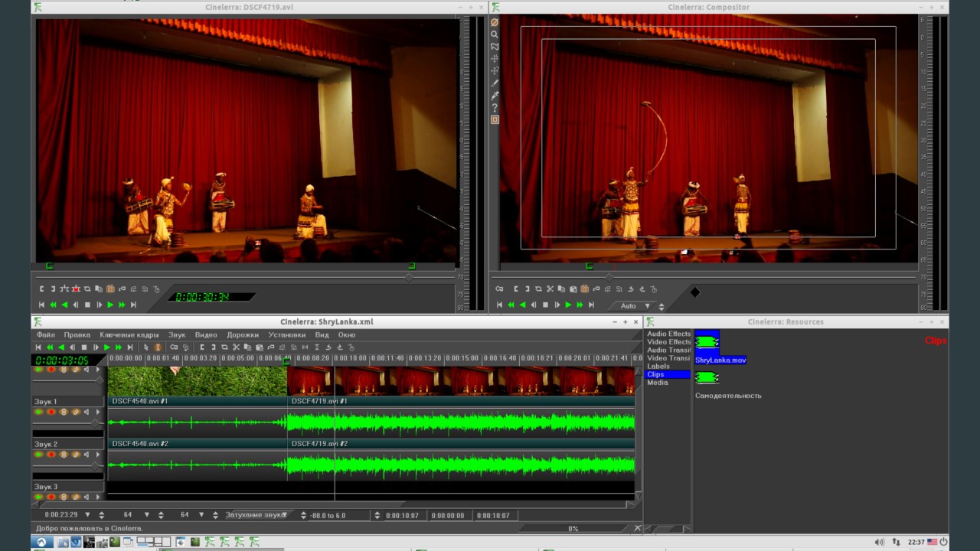This screenshot has height=551, width=980.
Task: Open the Ключевые кадры menu
Action: pos(129,334)
